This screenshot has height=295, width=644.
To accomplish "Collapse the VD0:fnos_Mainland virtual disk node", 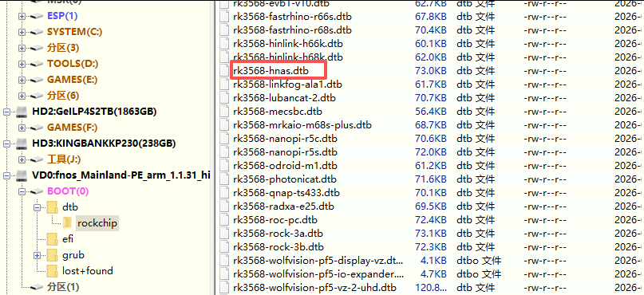I will tap(6, 175).
